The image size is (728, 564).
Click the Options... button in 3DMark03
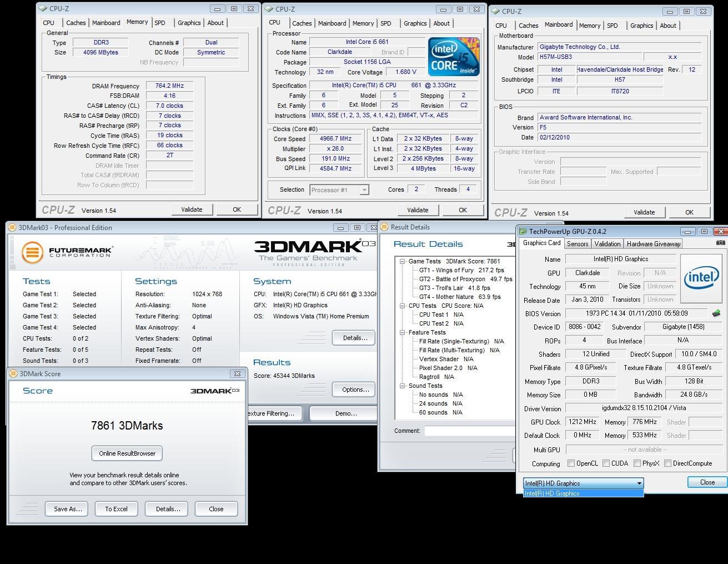[x=355, y=390]
